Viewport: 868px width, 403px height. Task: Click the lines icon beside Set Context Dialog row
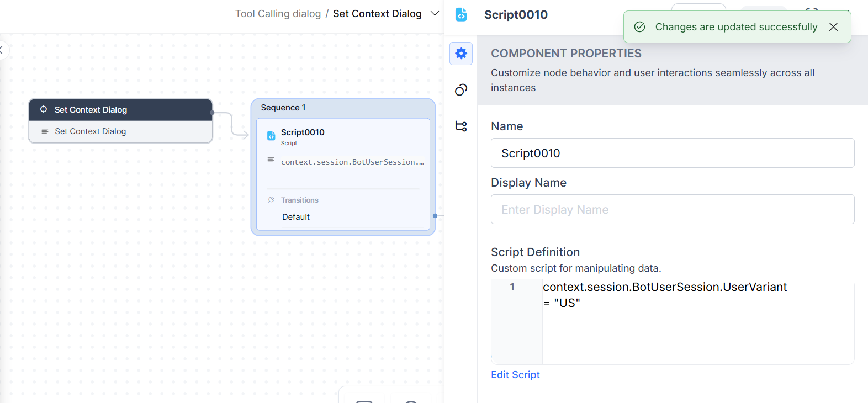tap(45, 131)
